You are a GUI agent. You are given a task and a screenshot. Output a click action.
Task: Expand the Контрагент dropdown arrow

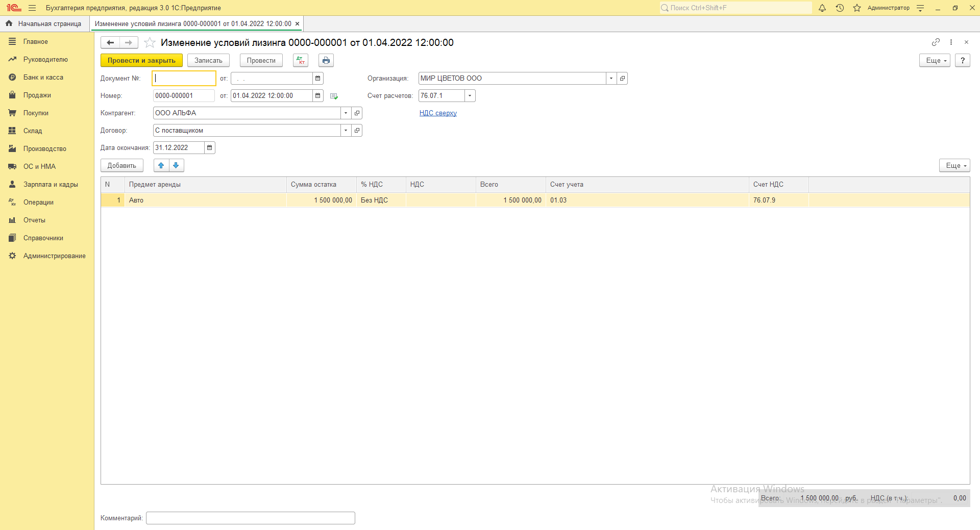pyautogui.click(x=346, y=113)
